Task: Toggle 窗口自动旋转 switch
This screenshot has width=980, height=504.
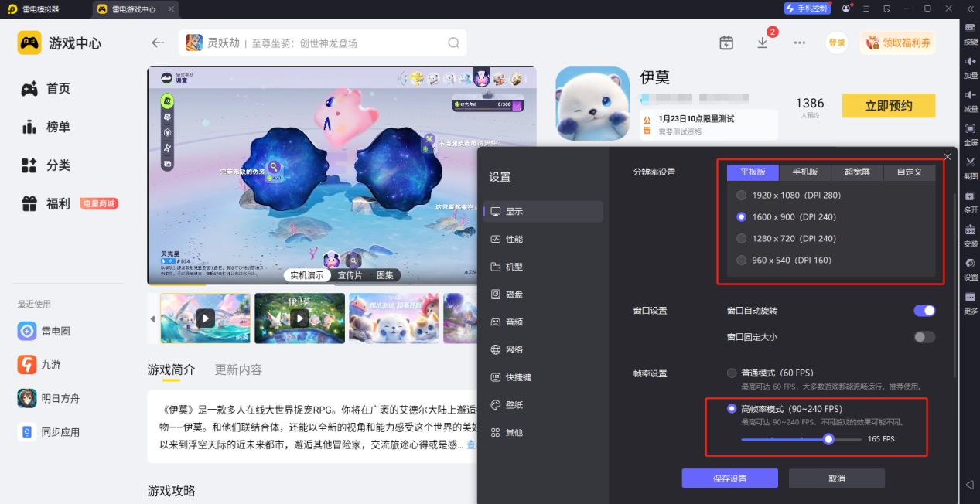Action: tap(924, 311)
